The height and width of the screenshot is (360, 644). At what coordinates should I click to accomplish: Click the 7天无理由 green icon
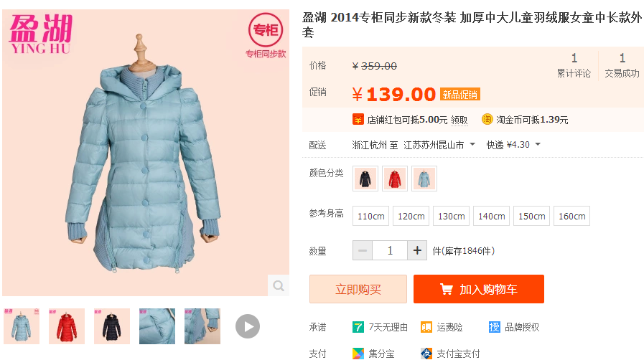pos(358,327)
